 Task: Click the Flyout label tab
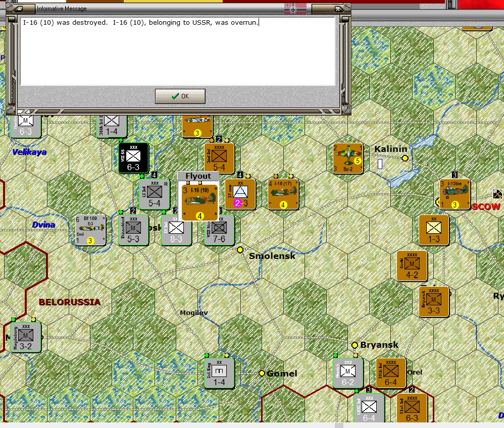tap(198, 176)
